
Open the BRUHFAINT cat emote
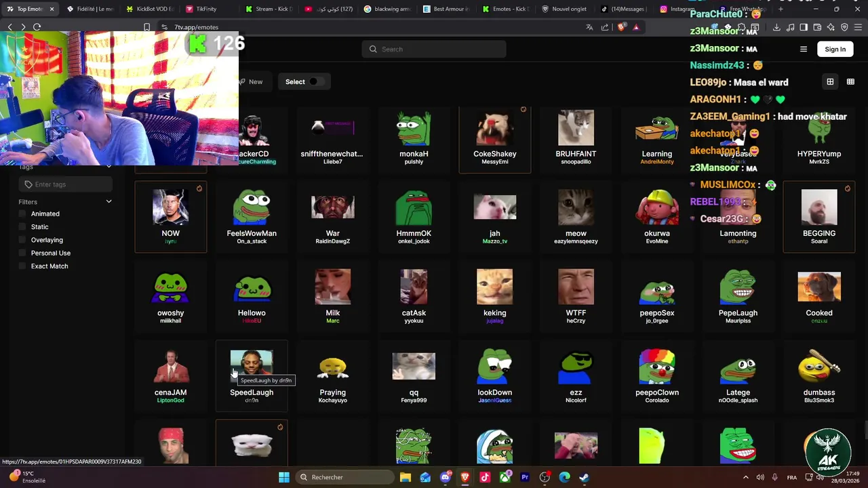click(576, 139)
